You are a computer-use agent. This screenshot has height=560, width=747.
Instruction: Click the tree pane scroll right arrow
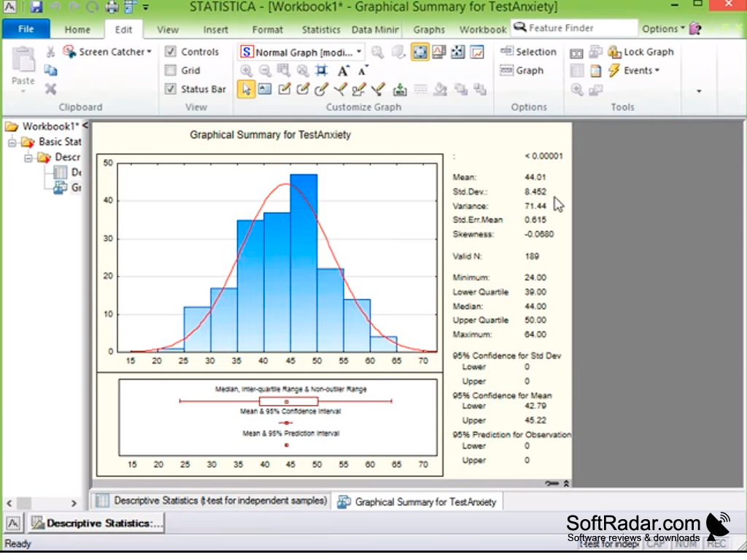[x=74, y=503]
